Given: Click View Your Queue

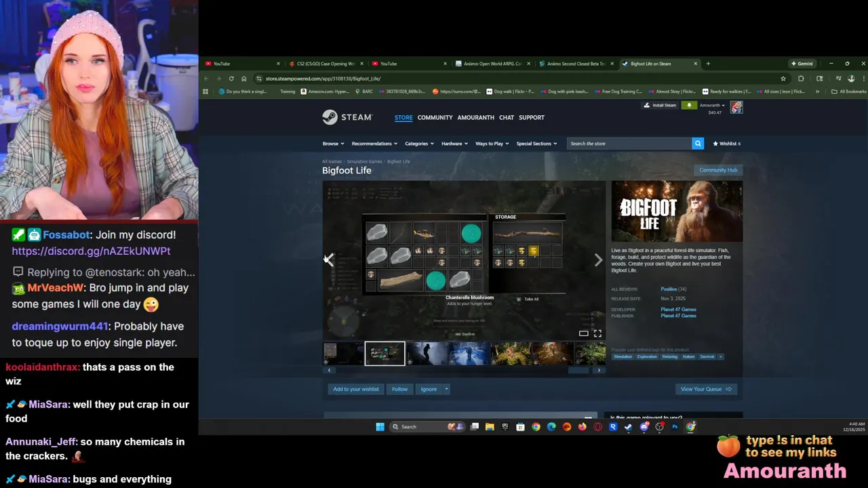Looking at the screenshot, I should click(x=706, y=389).
